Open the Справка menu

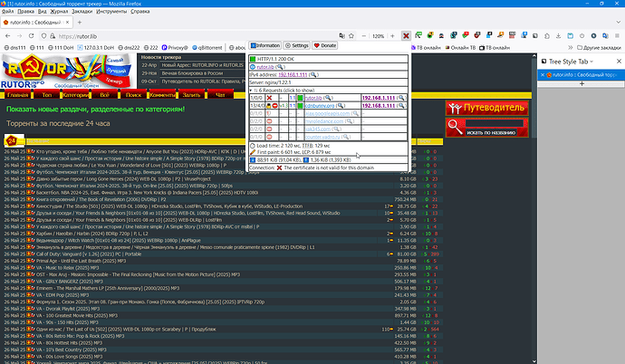[x=139, y=11]
